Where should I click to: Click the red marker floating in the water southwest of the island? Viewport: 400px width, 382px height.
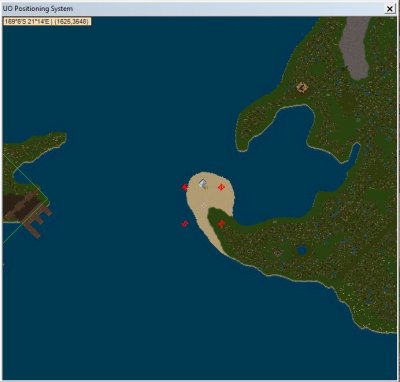185,224
